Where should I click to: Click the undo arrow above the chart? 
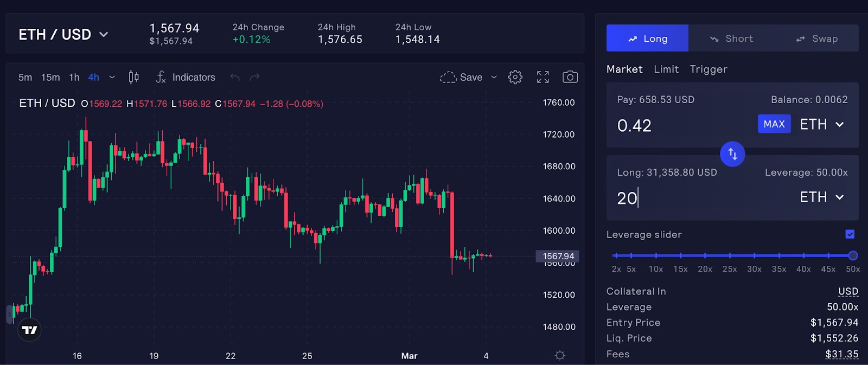pyautogui.click(x=235, y=77)
